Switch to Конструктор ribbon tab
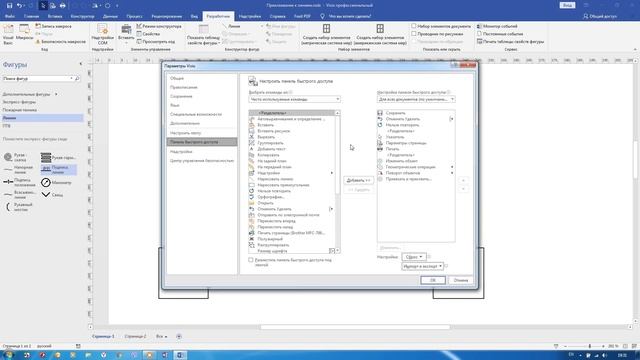Screen dimensions: 640x360 coord(82,16)
